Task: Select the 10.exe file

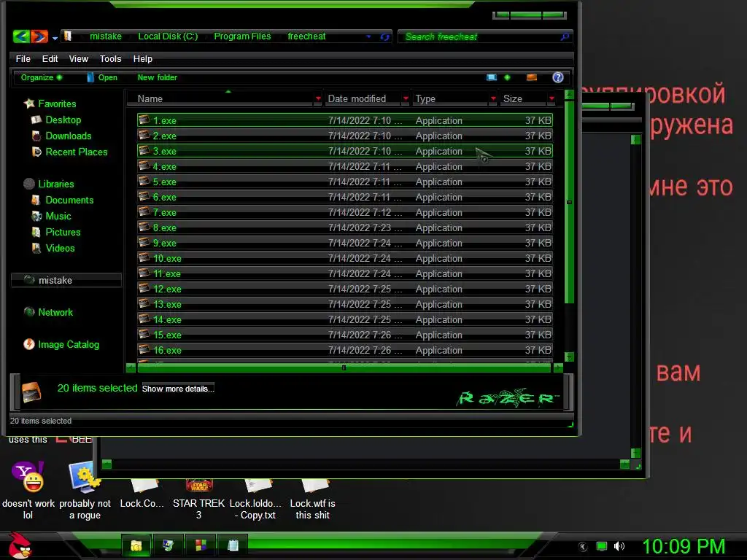Action: [x=345, y=258]
